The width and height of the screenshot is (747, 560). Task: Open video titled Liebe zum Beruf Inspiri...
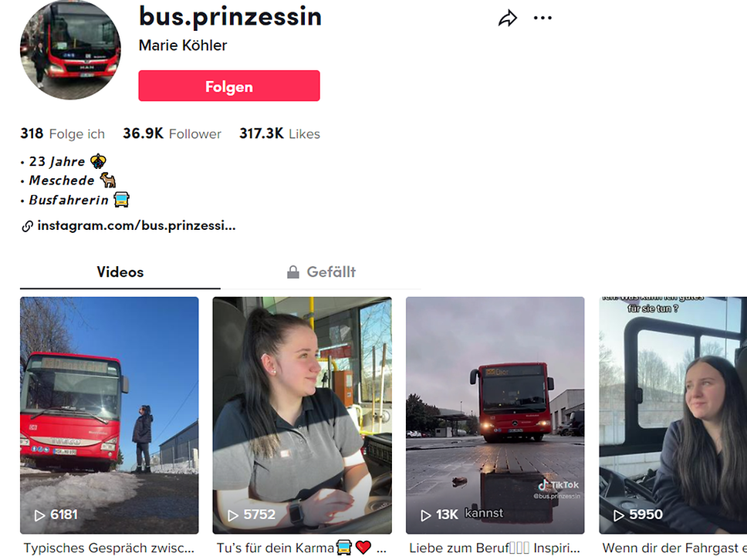tap(495, 548)
